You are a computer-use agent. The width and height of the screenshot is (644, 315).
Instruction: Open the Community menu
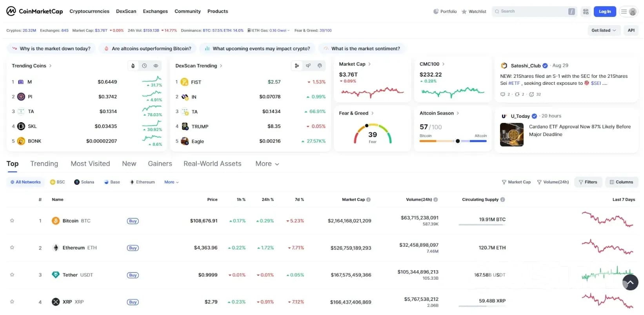[x=187, y=11]
